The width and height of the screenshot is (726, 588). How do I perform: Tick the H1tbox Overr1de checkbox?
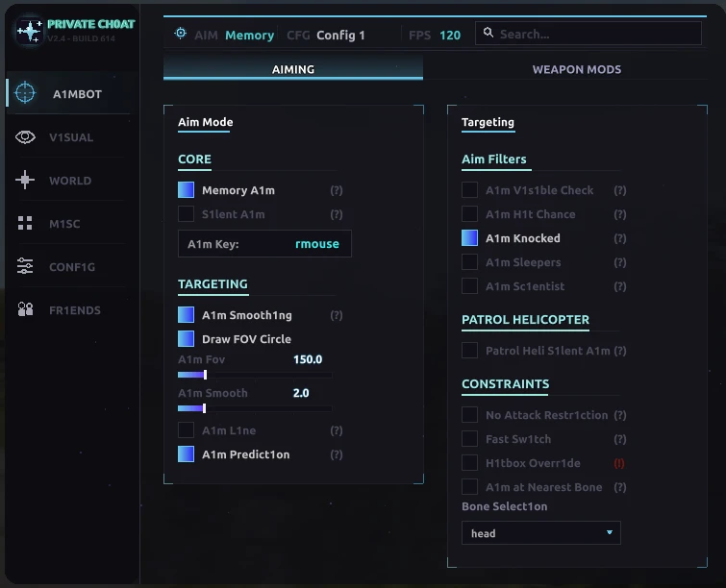(x=469, y=463)
